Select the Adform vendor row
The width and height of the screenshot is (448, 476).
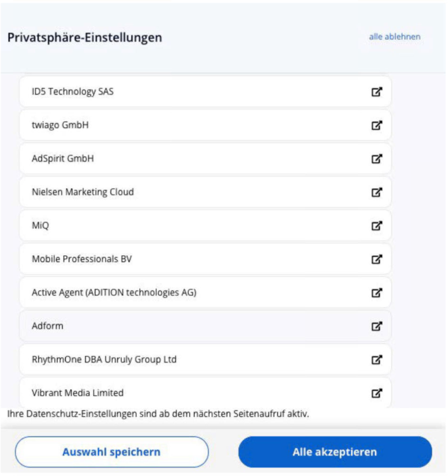pos(192,326)
